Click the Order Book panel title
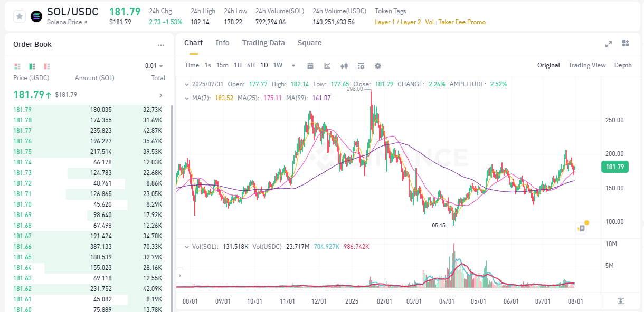Viewport: 644px width, 312px height. click(32, 45)
